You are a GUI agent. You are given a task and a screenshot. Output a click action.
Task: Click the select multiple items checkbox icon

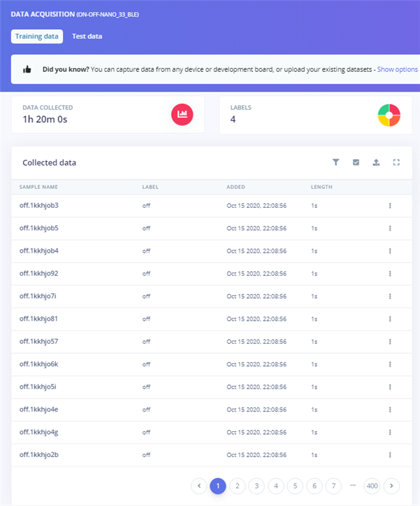356,162
